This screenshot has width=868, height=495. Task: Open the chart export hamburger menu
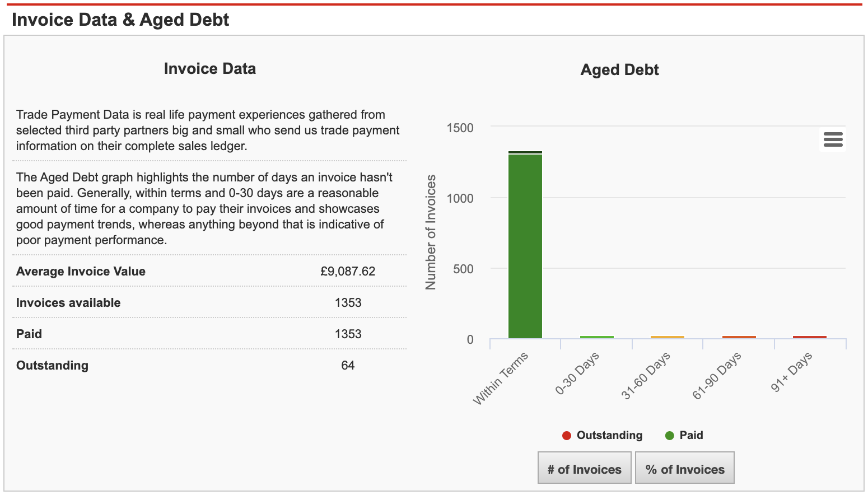(832, 139)
